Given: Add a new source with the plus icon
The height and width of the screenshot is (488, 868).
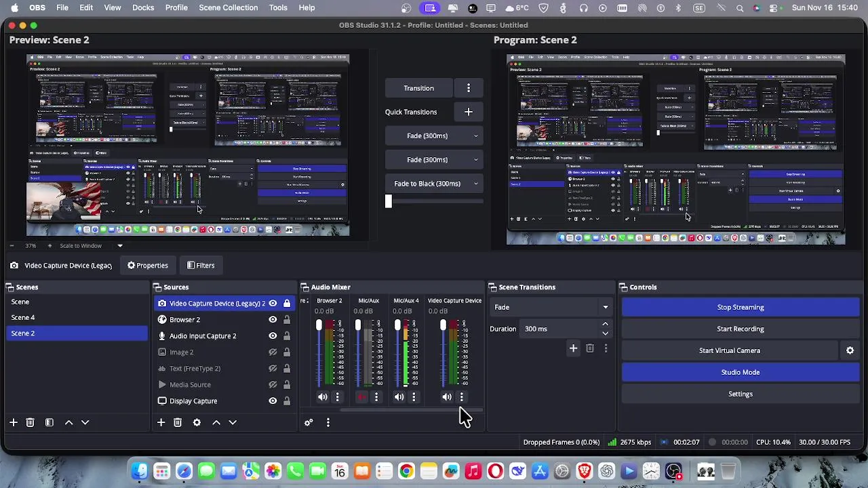Looking at the screenshot, I should (161, 422).
